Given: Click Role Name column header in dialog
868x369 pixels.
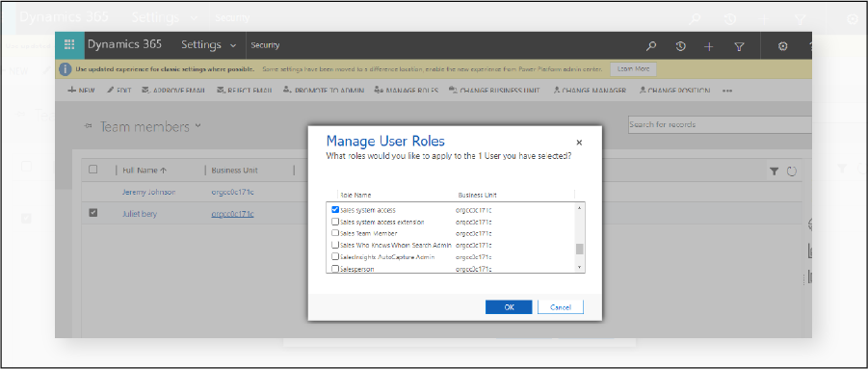Looking at the screenshot, I should click(355, 196).
